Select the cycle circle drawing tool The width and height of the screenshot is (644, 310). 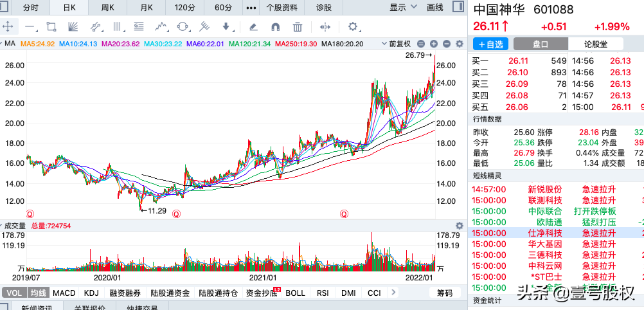pyautogui.click(x=183, y=27)
